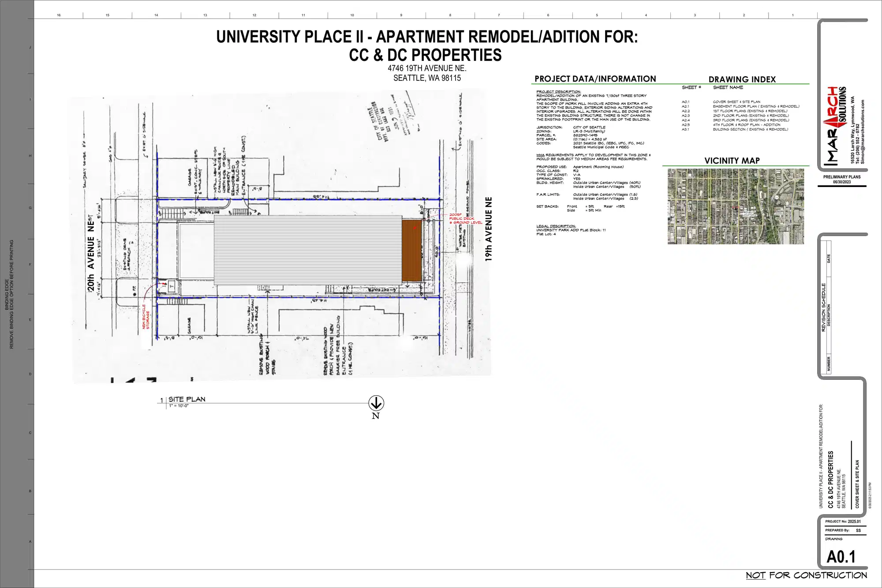This screenshot has height=588, width=882.
Task: Click the red '200SF PUBLIC DECK @ GROUND LEVEL' annotation
Action: pyautogui.click(x=466, y=219)
